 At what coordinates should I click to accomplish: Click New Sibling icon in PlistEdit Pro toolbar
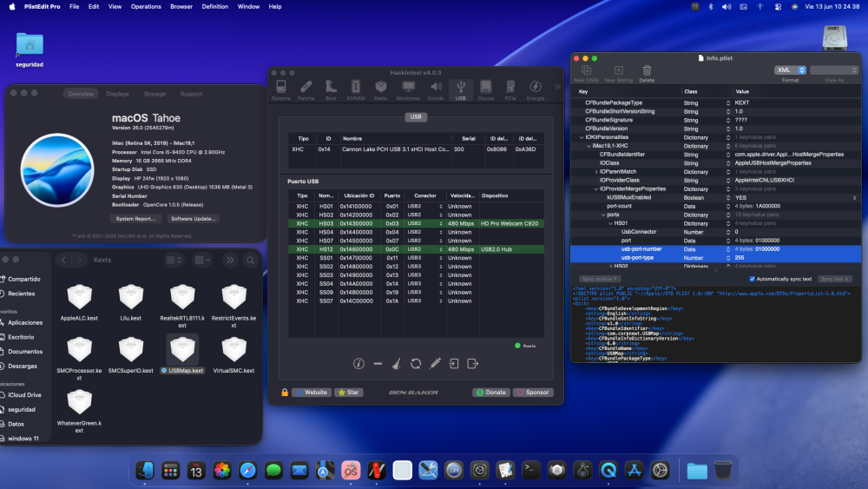(618, 70)
